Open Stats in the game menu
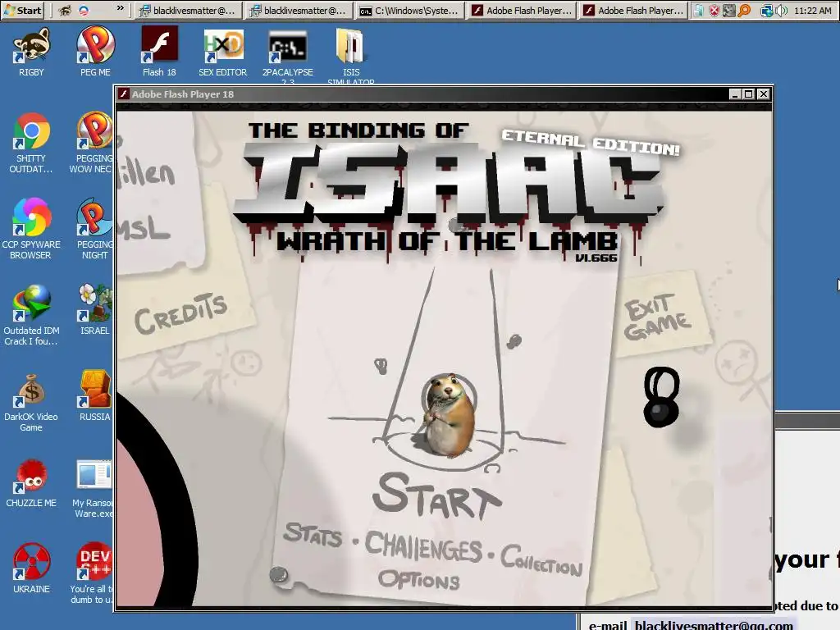The height and width of the screenshot is (630, 840). [313, 535]
